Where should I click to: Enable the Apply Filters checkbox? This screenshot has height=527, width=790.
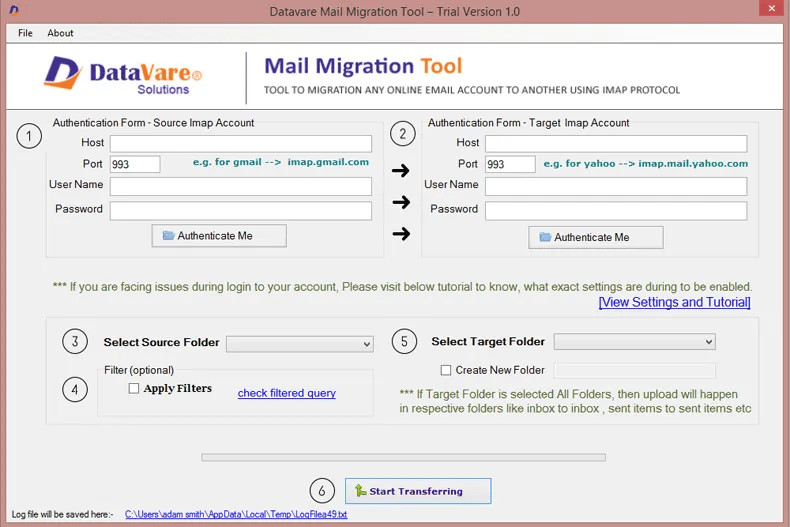click(134, 389)
